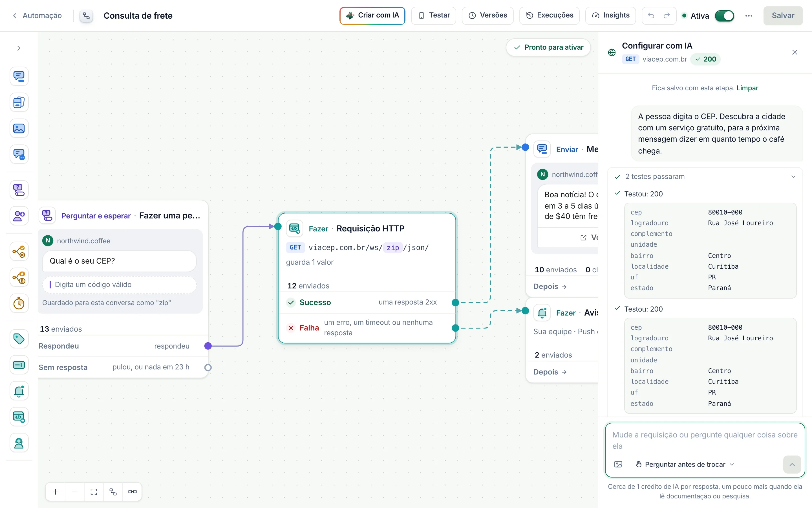Click the 'Sucesso' branch row
The height and width of the screenshot is (508, 812).
pos(367,302)
